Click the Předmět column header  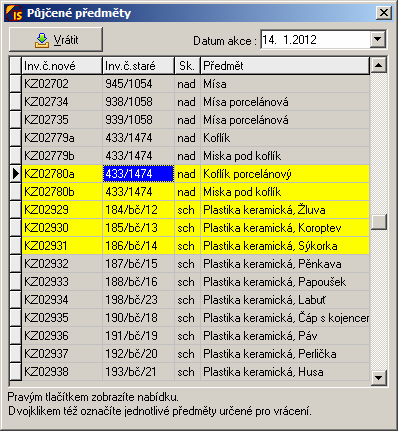(285, 66)
